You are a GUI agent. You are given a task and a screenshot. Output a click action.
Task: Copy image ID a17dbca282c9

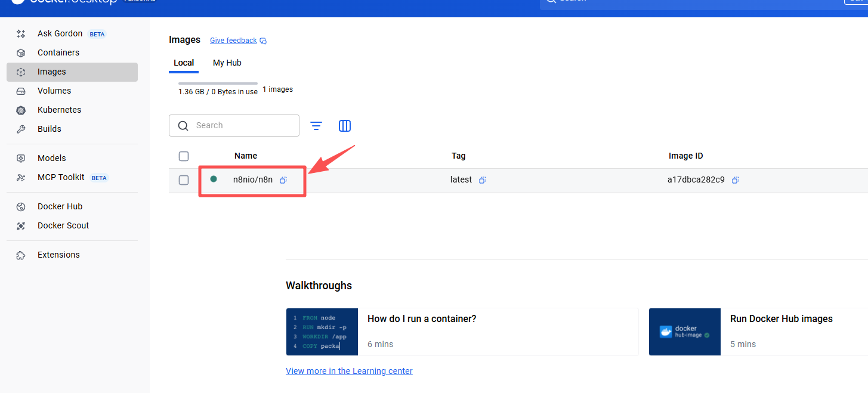(x=736, y=180)
